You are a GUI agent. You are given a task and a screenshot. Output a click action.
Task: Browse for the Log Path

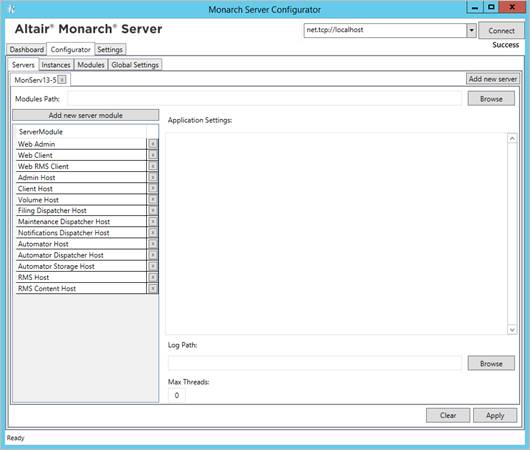point(491,363)
